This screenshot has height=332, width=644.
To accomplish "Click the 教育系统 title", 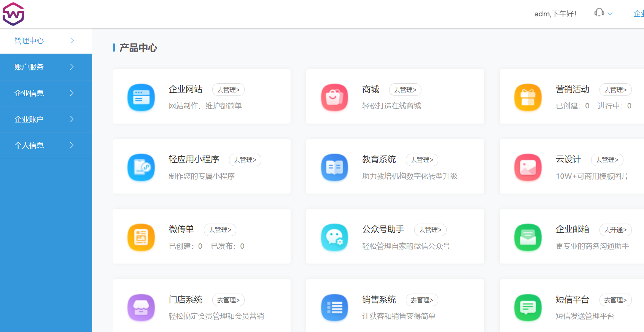I will [x=379, y=159].
